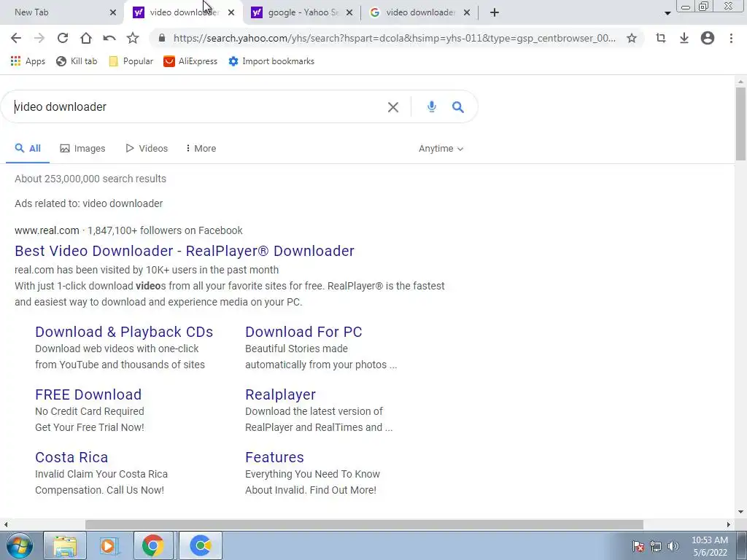
Task: Click the scroll down arrow
Action: tap(740, 512)
